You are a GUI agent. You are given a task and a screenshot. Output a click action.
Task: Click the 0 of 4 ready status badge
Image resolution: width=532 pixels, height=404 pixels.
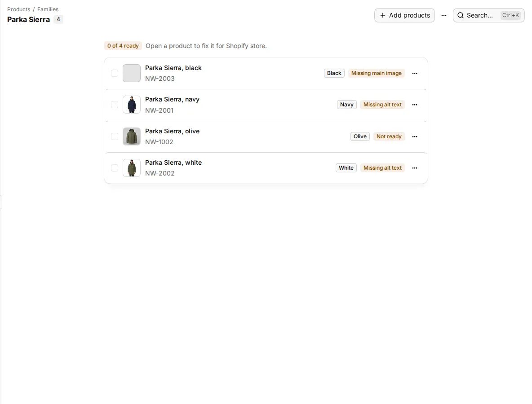[x=123, y=46]
